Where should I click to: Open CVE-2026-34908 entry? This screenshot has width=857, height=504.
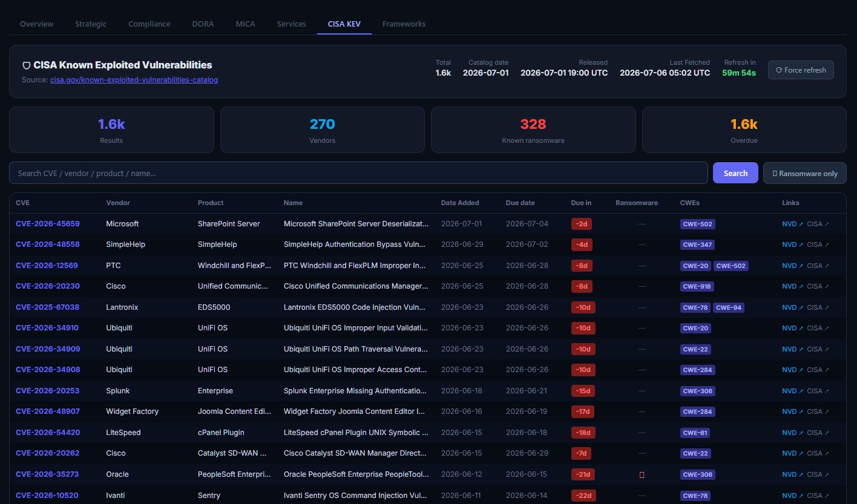[48, 370]
